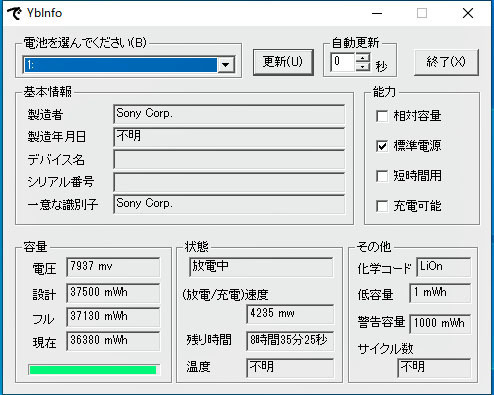The width and height of the screenshot is (494, 395).
Task: Click the 温度 field showing 不明
Action: [290, 368]
